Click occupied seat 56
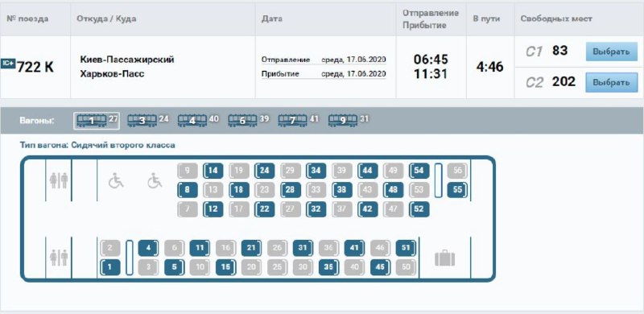The width and height of the screenshot is (644, 314). coord(457,171)
